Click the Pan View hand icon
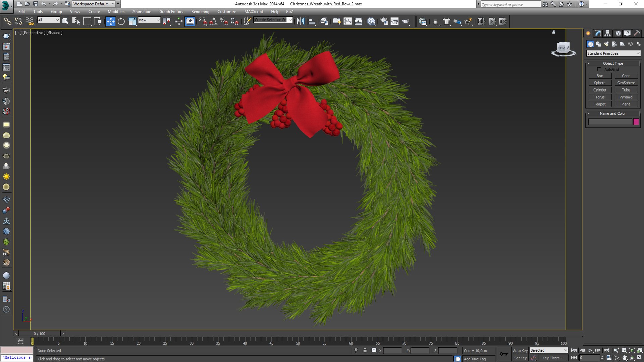 point(624,358)
